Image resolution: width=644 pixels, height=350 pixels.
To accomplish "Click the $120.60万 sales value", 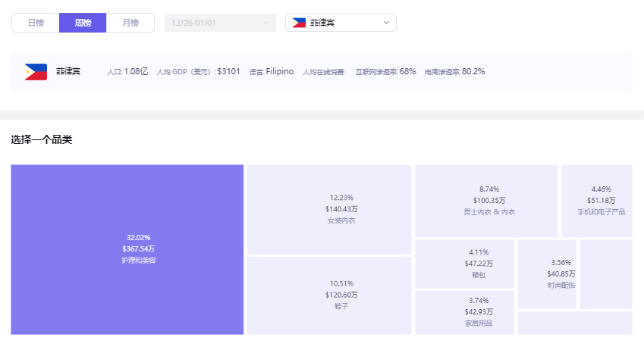I will pyautogui.click(x=341, y=295).
